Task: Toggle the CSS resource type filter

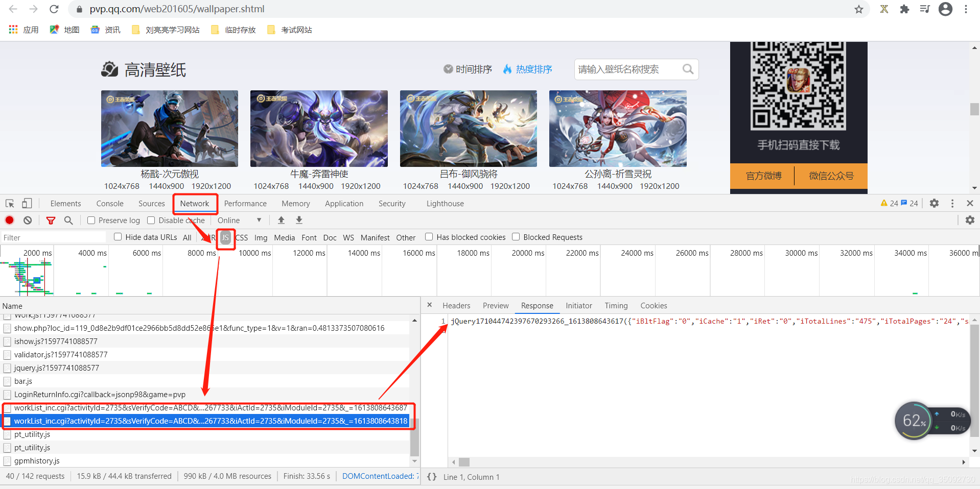Action: (x=242, y=237)
